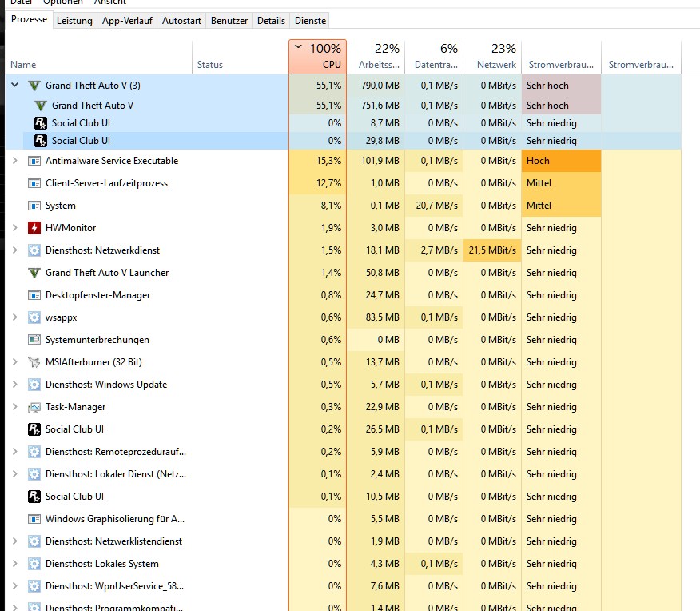
Task: Switch to the Leistung tab
Action: pos(74,21)
